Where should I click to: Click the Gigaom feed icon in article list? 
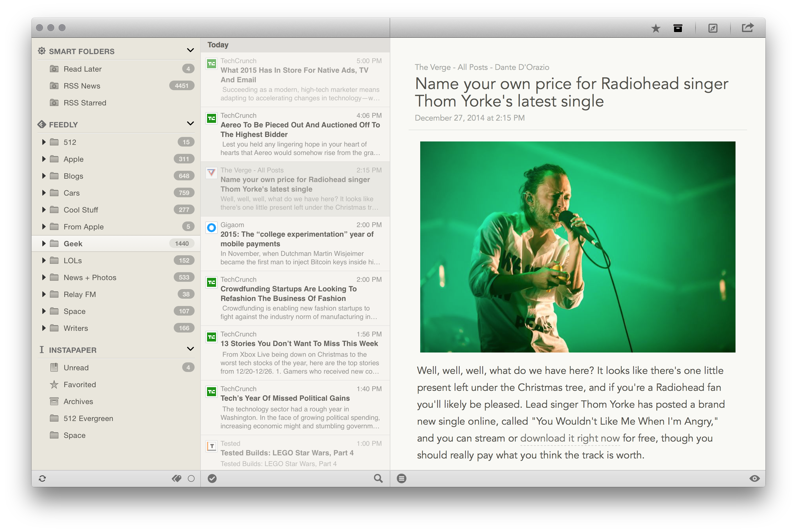(211, 228)
